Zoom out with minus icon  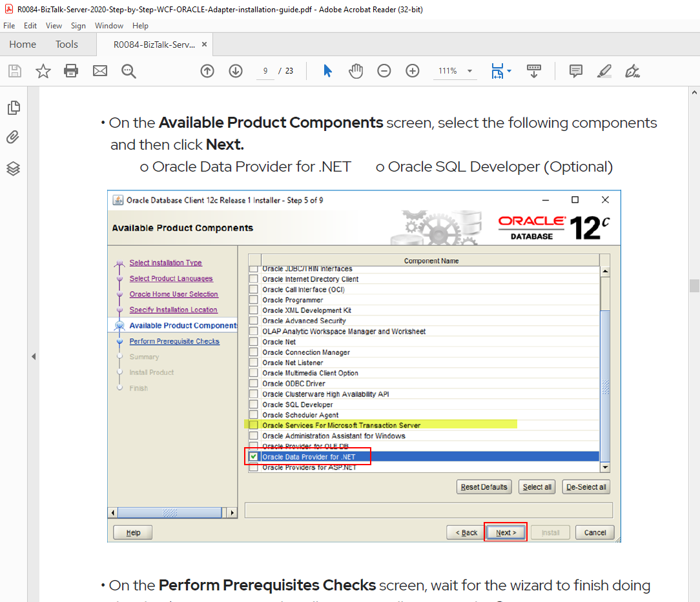(384, 71)
